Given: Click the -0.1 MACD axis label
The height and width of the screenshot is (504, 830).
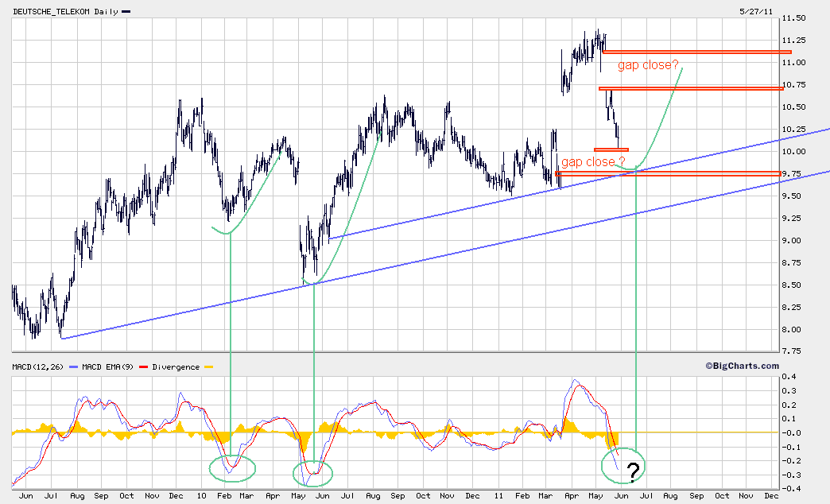Looking at the screenshot, I should pos(793,448).
